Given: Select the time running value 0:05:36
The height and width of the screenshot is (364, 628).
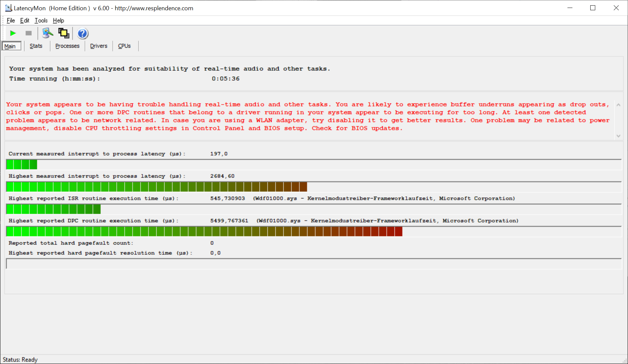Looking at the screenshot, I should 226,79.
